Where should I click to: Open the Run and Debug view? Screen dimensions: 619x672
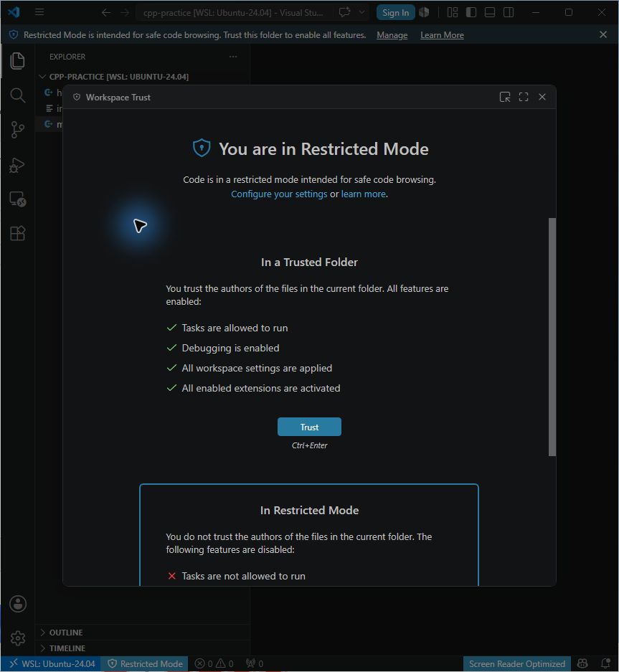pyautogui.click(x=17, y=165)
